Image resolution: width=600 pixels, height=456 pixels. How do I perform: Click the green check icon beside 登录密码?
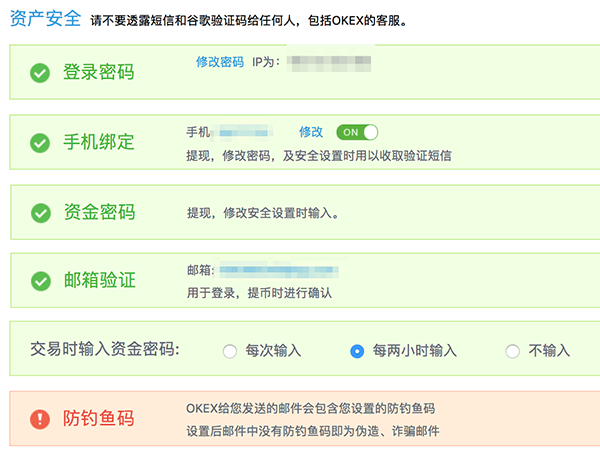[x=40, y=73]
